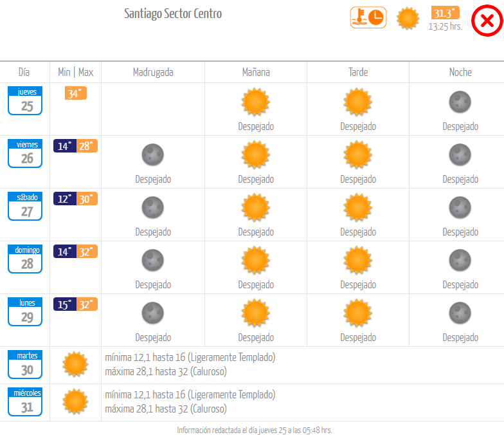Click the sun icon for martes 30

click(75, 364)
